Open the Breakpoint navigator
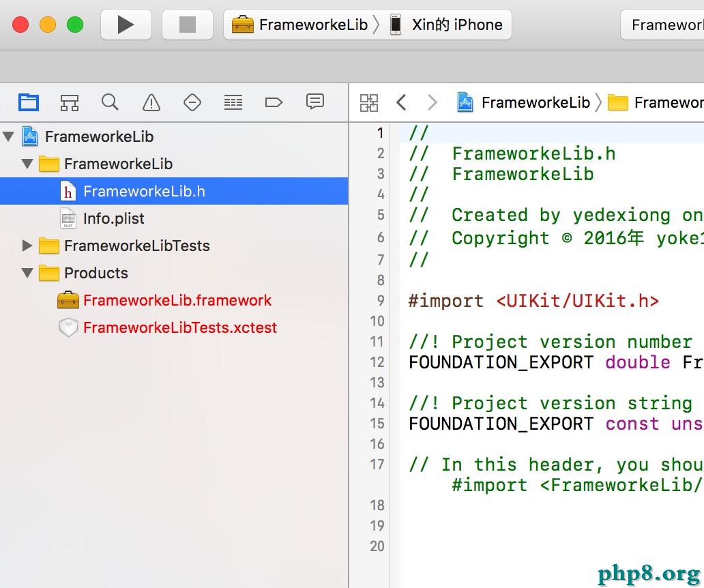Screen dimensions: 704x588 pyautogui.click(x=274, y=102)
